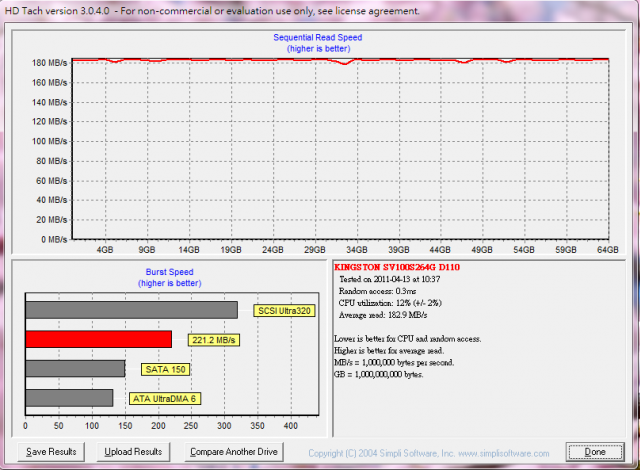
Task: Close the dialog with Done
Action: coord(595,452)
